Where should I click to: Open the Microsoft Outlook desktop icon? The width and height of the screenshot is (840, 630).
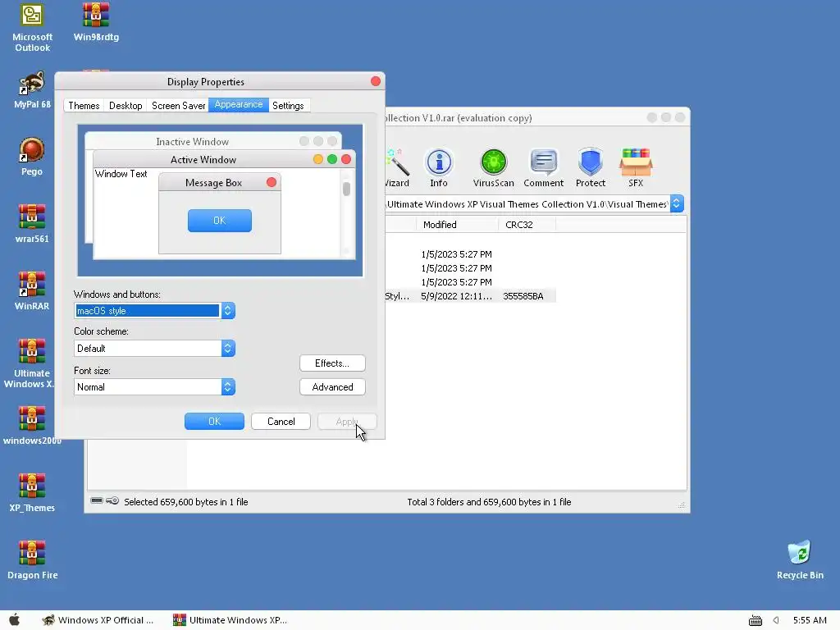pos(32,28)
